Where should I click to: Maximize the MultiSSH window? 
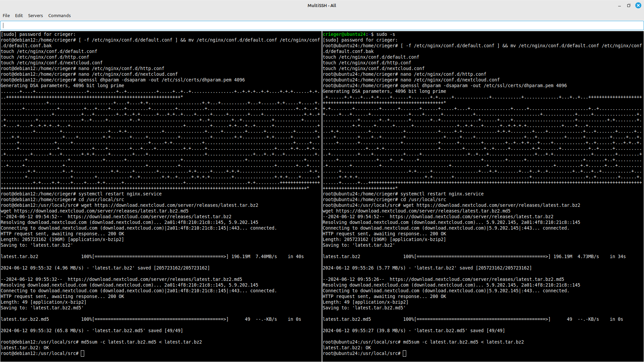[629, 5]
